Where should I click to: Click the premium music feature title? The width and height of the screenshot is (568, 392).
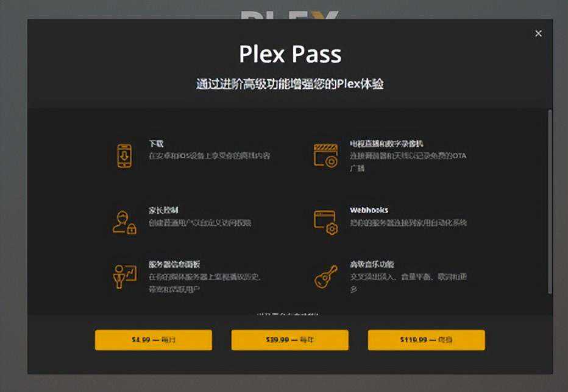point(372,264)
